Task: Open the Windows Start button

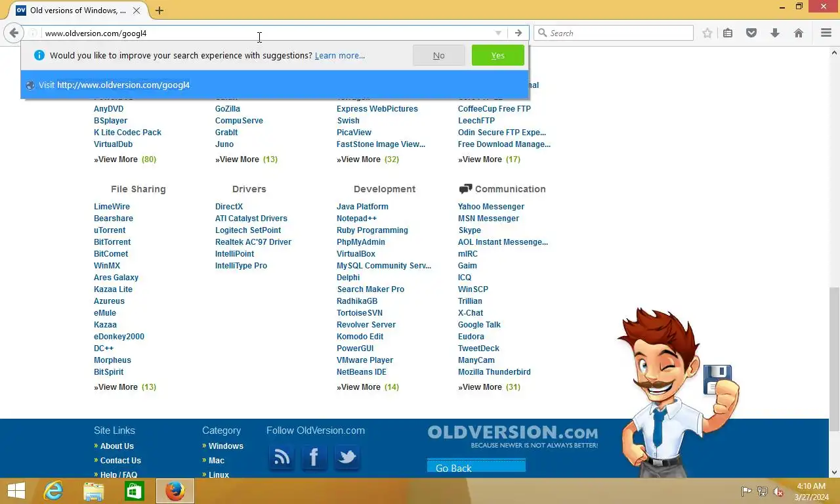Action: pyautogui.click(x=16, y=491)
